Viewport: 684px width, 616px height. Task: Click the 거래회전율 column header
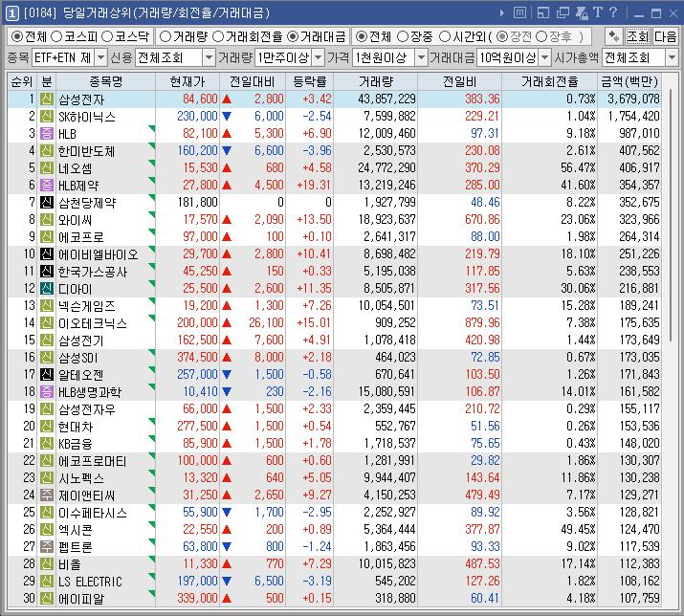tap(550, 81)
